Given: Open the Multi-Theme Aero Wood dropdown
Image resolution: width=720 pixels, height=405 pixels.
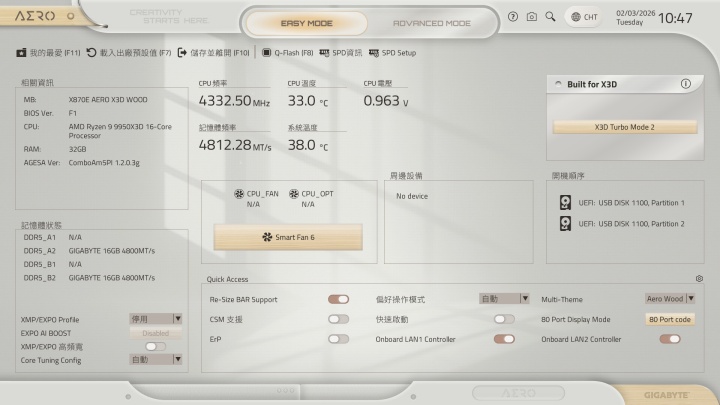Looking at the screenshot, I should tap(670, 298).
